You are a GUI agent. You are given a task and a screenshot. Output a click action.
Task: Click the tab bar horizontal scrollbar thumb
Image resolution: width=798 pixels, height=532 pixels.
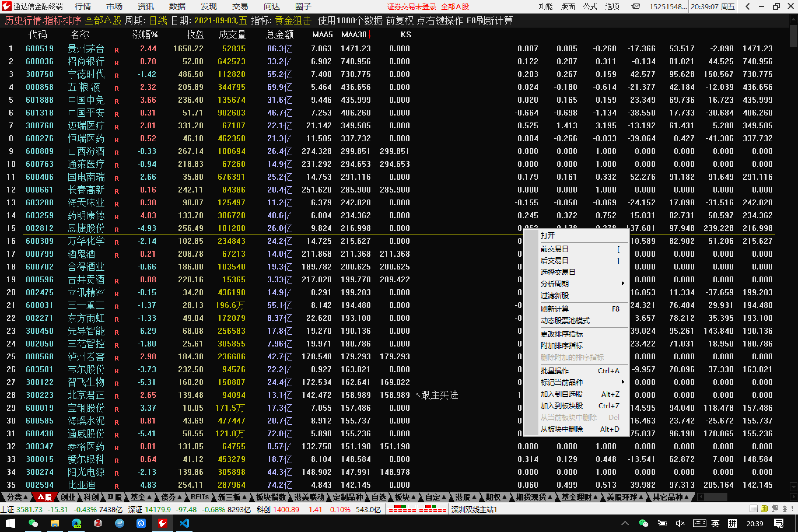click(x=716, y=497)
